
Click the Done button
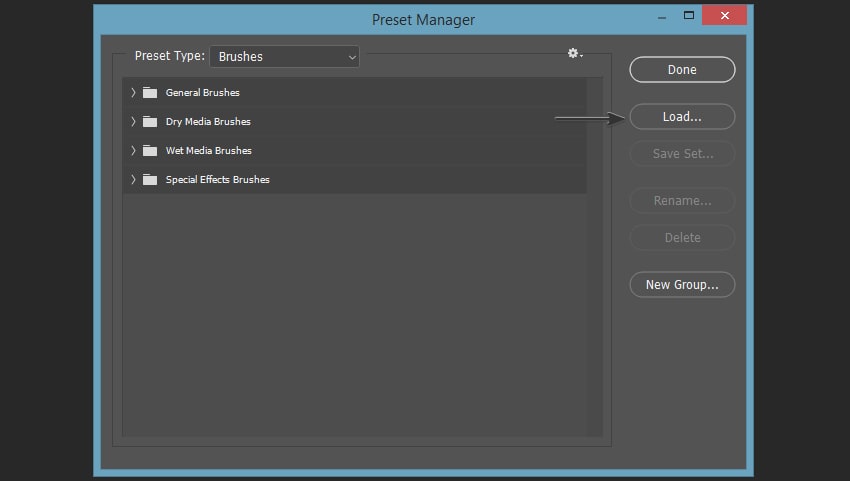point(682,69)
